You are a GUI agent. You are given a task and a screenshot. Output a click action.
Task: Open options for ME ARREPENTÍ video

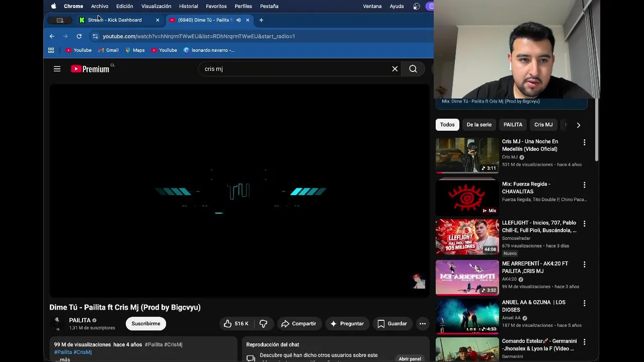[584, 264]
